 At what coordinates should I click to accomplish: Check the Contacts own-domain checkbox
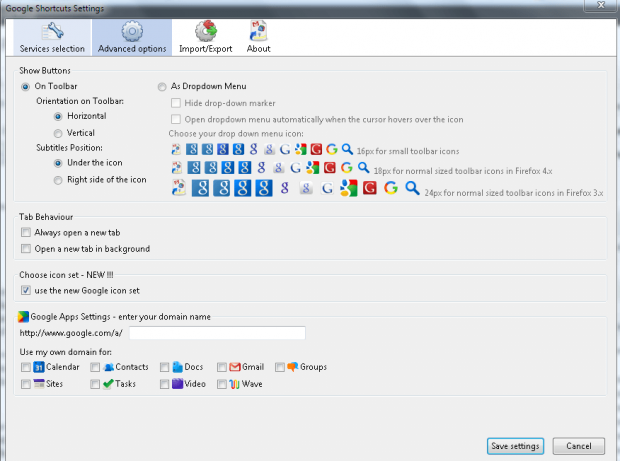click(x=95, y=367)
